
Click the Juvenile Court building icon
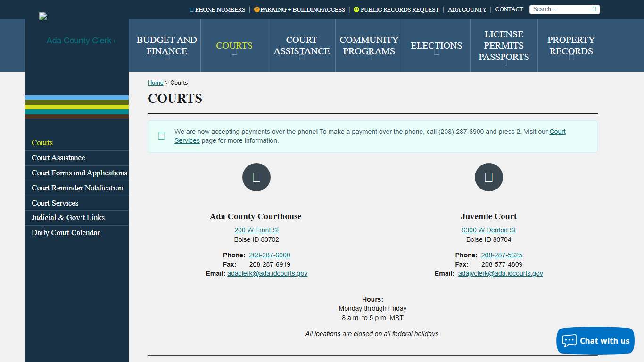coord(488,177)
